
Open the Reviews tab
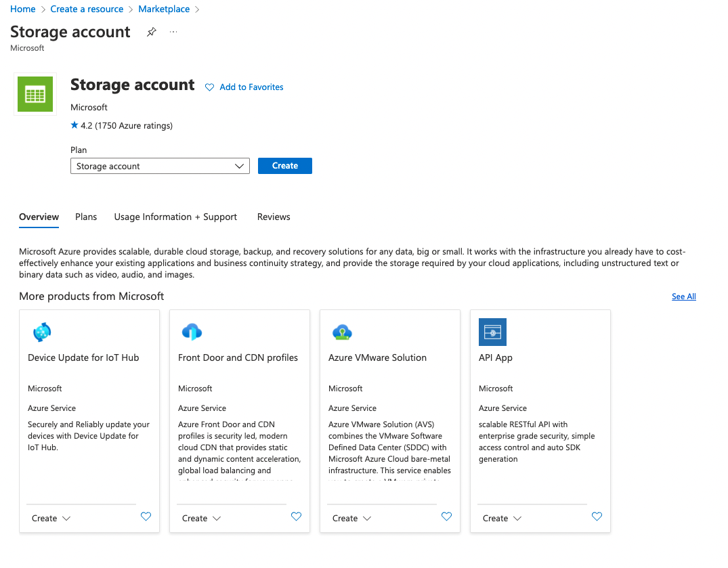pyautogui.click(x=274, y=217)
